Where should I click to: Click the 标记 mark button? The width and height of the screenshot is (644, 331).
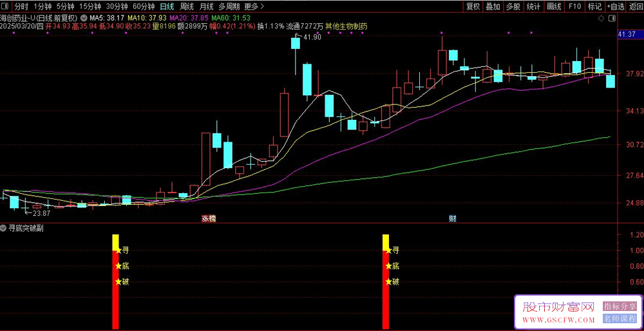click(x=594, y=6)
